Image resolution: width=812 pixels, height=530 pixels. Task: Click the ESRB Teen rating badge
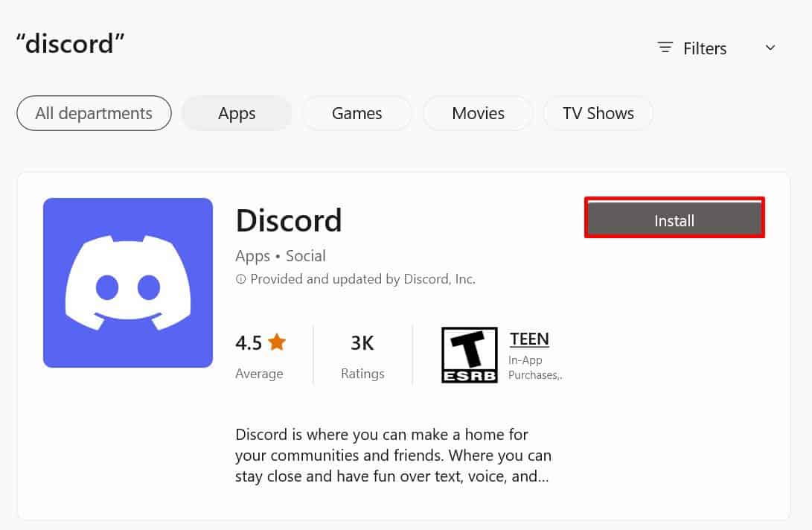click(x=469, y=355)
